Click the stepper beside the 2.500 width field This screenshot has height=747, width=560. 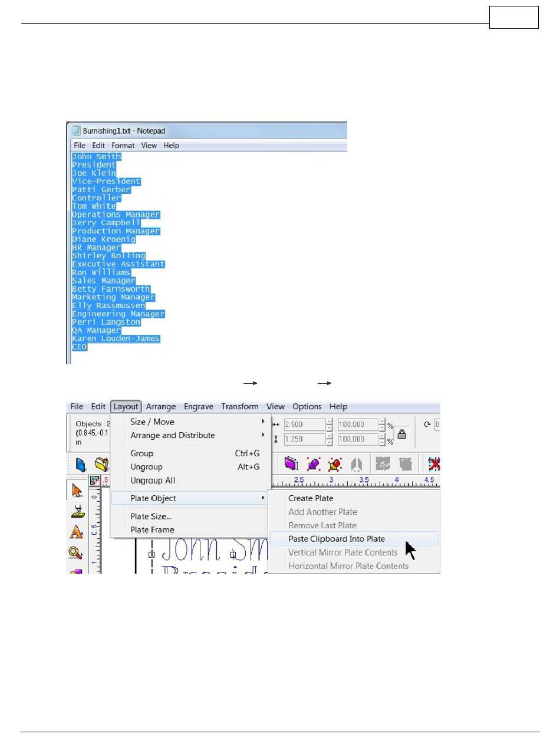pos(329,424)
